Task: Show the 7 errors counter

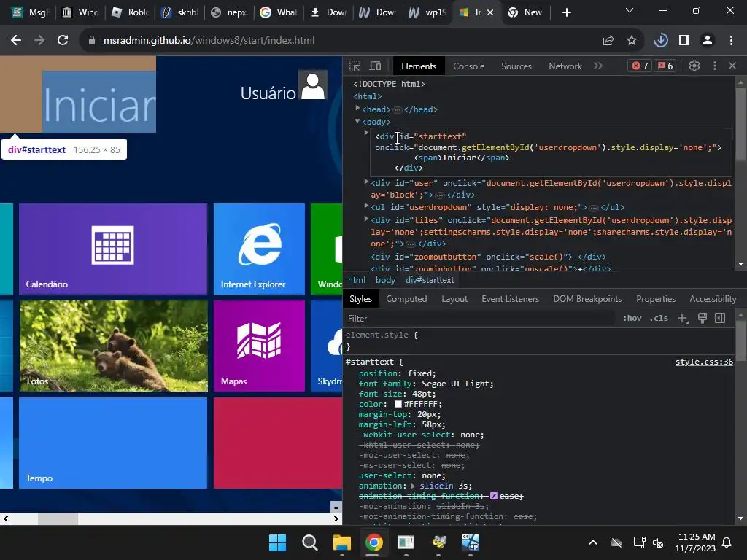Action: coord(640,66)
